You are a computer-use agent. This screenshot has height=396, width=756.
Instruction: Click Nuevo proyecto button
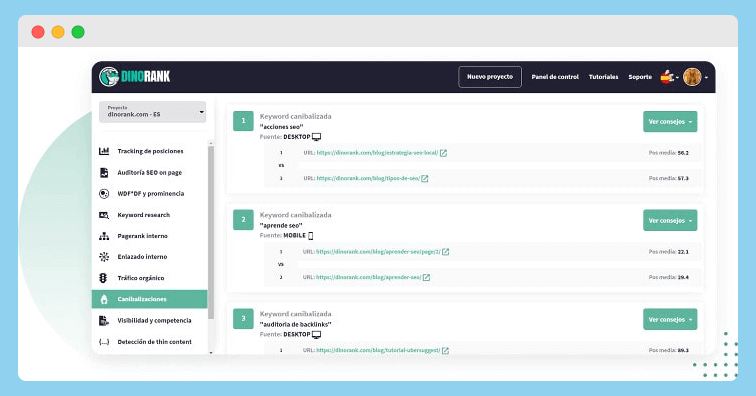point(490,77)
